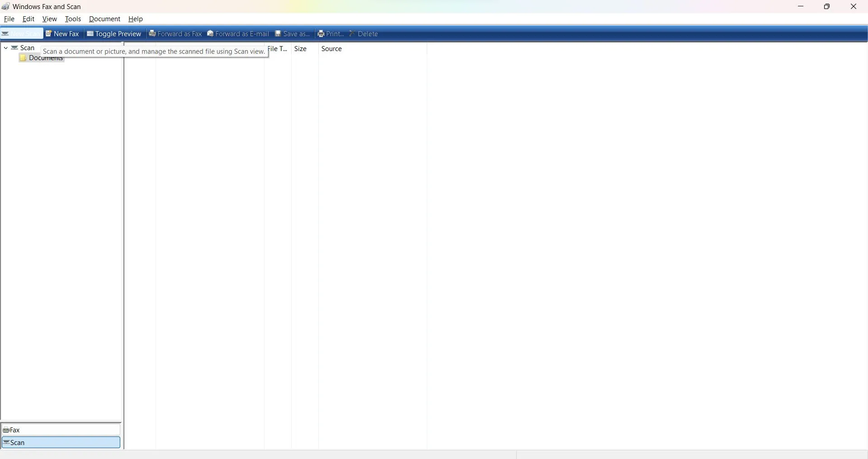Start a New Scan from the toolbar
The width and height of the screenshot is (868, 459).
(x=22, y=33)
